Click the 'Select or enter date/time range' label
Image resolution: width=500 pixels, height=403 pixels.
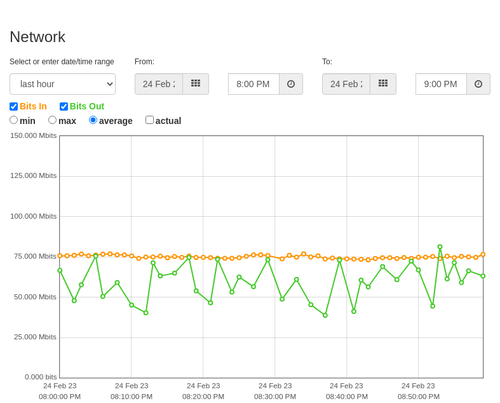(62, 62)
